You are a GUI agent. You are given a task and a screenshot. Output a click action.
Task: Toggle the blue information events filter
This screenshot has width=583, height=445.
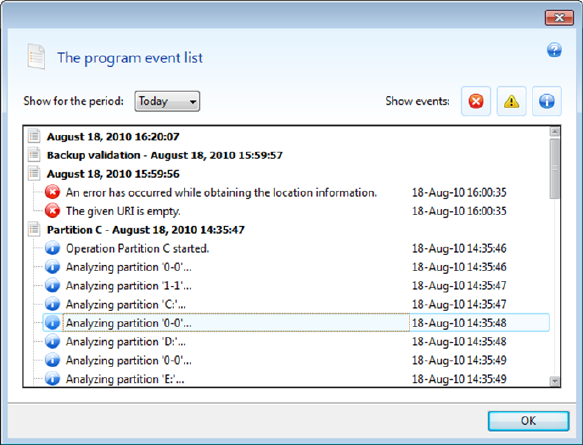pyautogui.click(x=547, y=101)
